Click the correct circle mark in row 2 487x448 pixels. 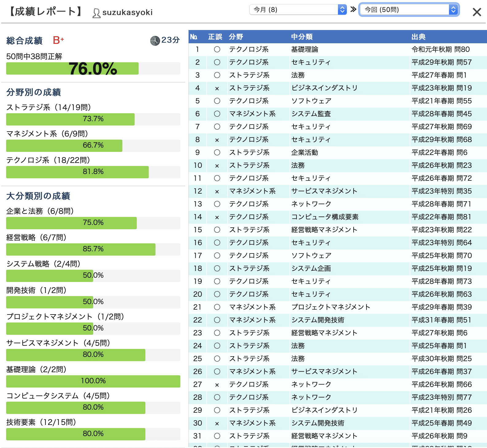(217, 62)
